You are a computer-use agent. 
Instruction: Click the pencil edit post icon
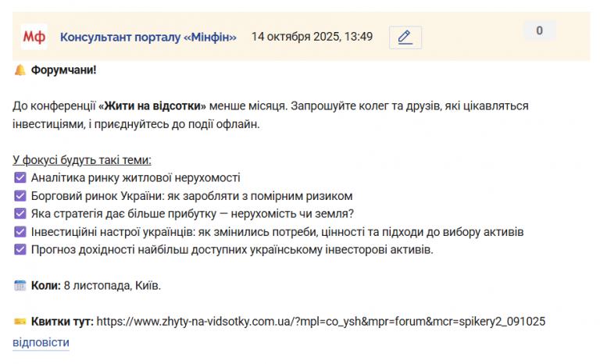(x=405, y=37)
